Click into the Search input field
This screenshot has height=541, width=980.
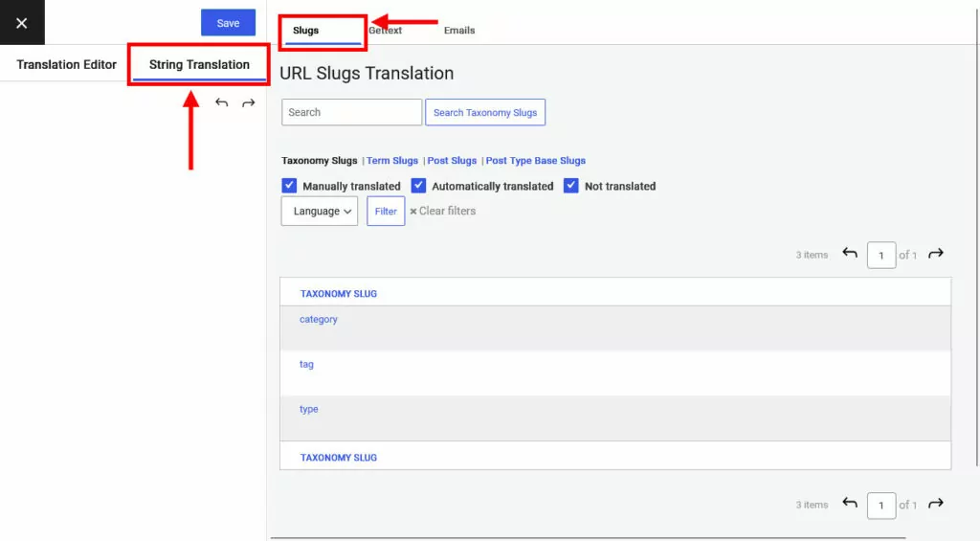click(x=352, y=113)
